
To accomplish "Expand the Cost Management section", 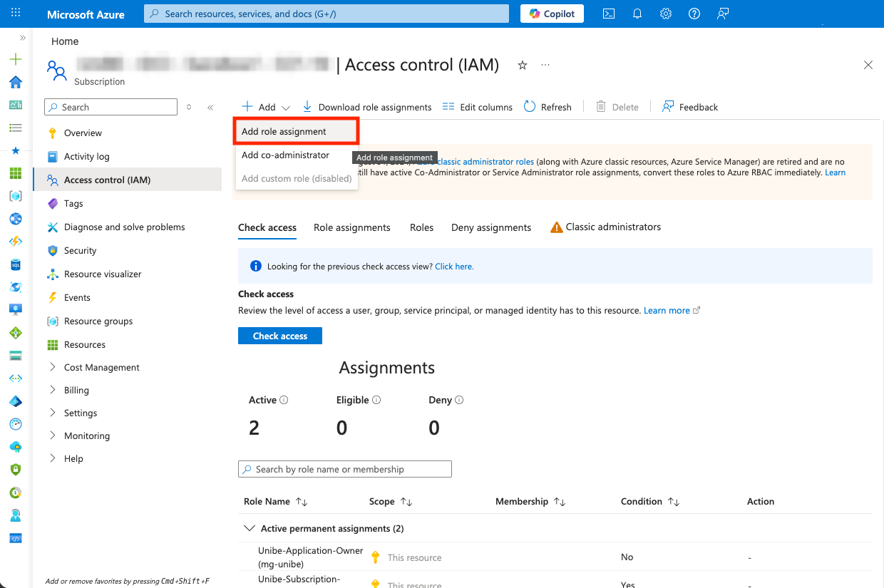I will click(x=53, y=367).
